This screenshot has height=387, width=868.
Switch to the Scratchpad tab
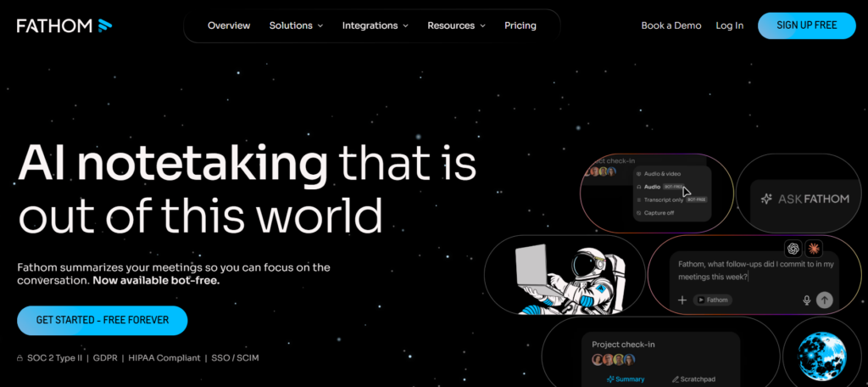[693, 379]
